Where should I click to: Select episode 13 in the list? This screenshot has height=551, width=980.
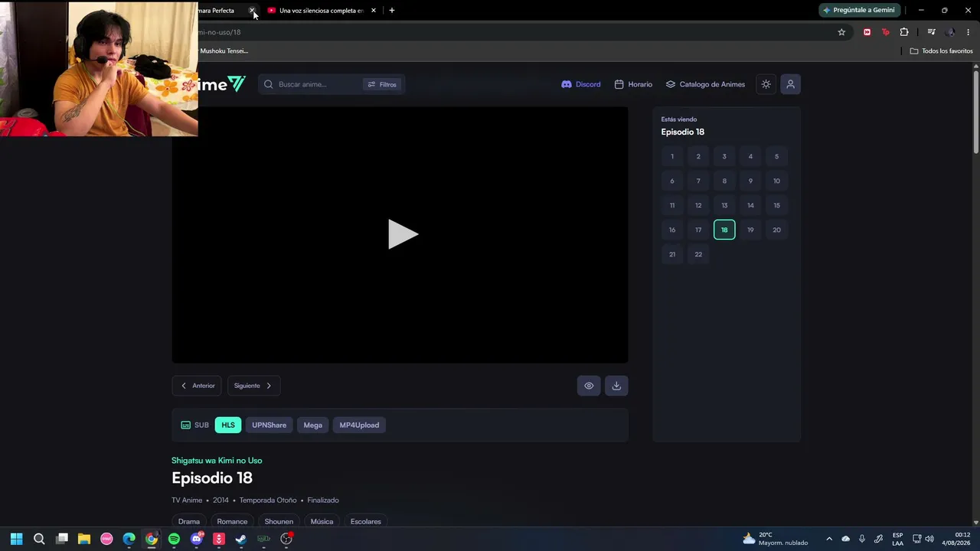(x=724, y=205)
